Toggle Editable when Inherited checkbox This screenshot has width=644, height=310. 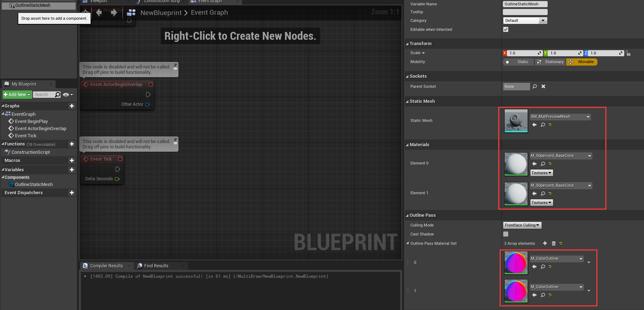(506, 29)
